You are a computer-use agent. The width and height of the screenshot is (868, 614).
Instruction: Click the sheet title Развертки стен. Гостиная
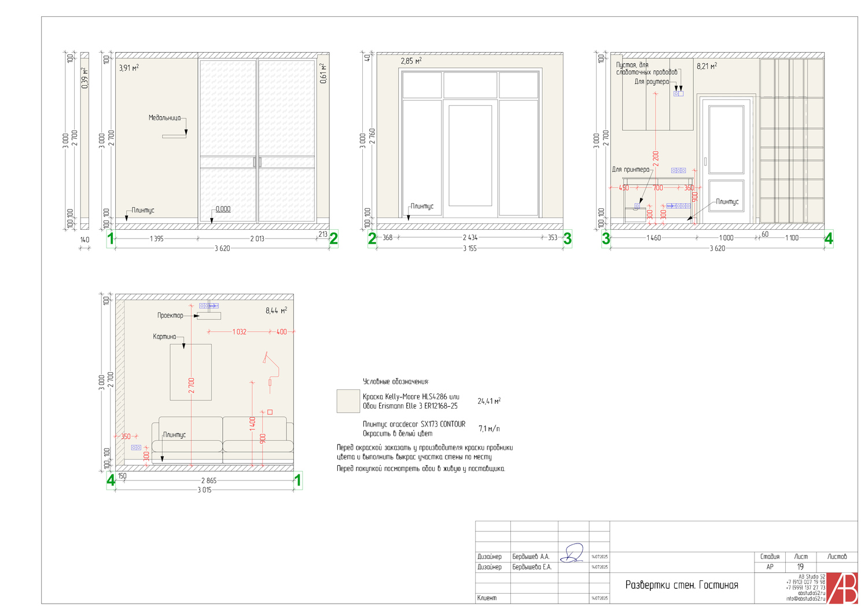[x=681, y=585]
